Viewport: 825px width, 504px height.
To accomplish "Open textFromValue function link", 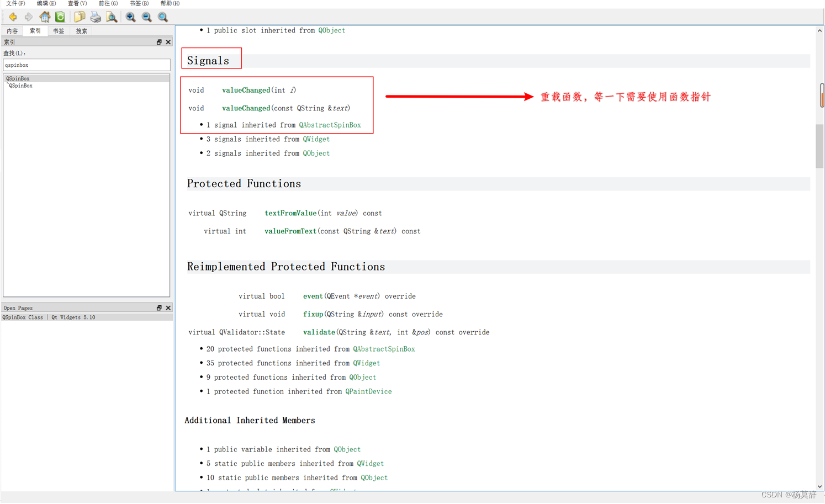I will [x=290, y=213].
